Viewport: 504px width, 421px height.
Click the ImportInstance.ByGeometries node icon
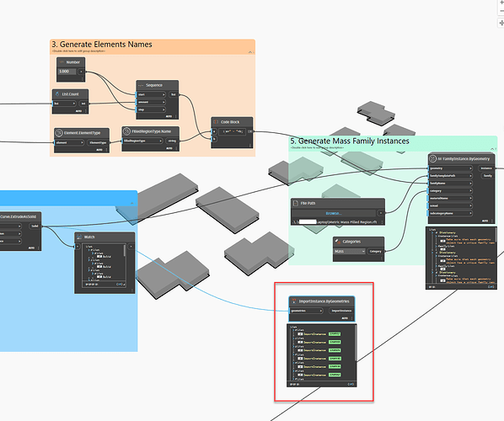tap(293, 301)
